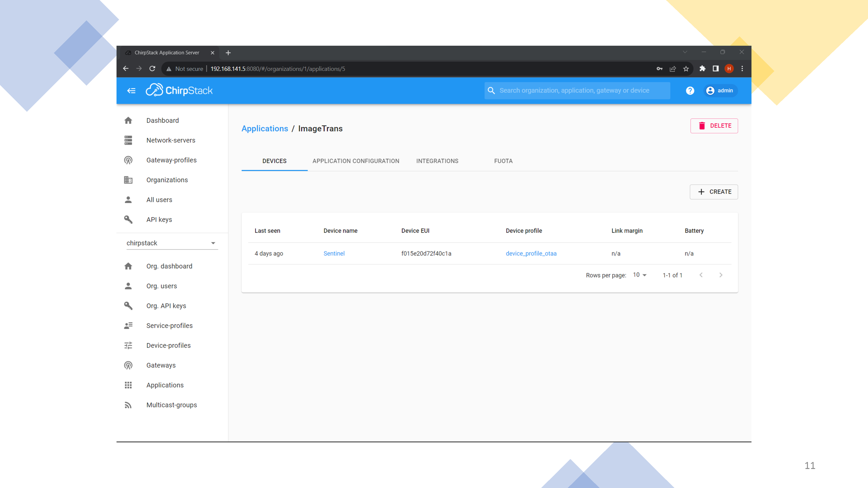Click the ChirpStack logo
868x488 pixels.
[x=179, y=90]
